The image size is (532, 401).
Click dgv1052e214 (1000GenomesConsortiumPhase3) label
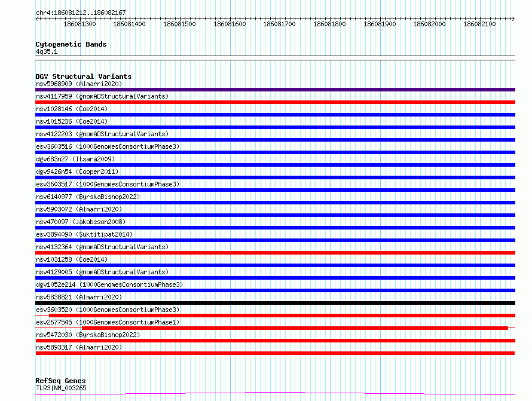(109, 284)
